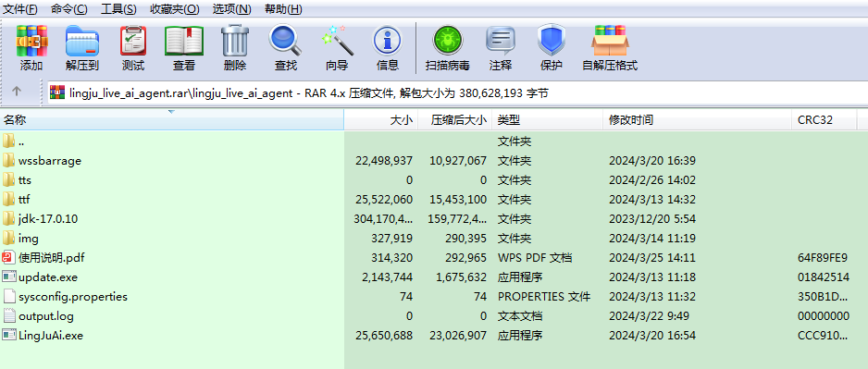This screenshot has height=369, width=868.
Task: Sort by the CRC32 column header
Action: [x=824, y=119]
